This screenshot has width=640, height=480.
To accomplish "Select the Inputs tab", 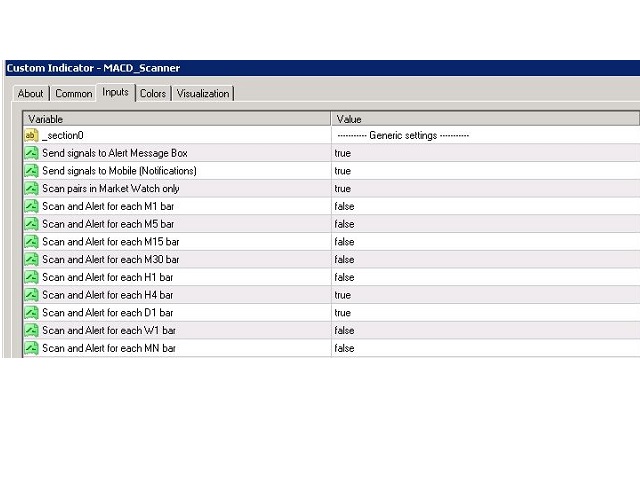I will 116,92.
